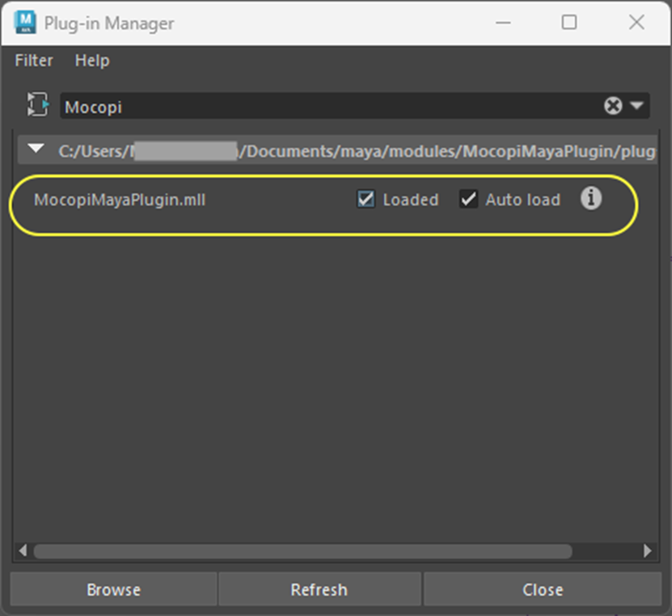Image resolution: width=672 pixels, height=616 pixels.
Task: Click the Close button at bottom
Action: pos(542,590)
